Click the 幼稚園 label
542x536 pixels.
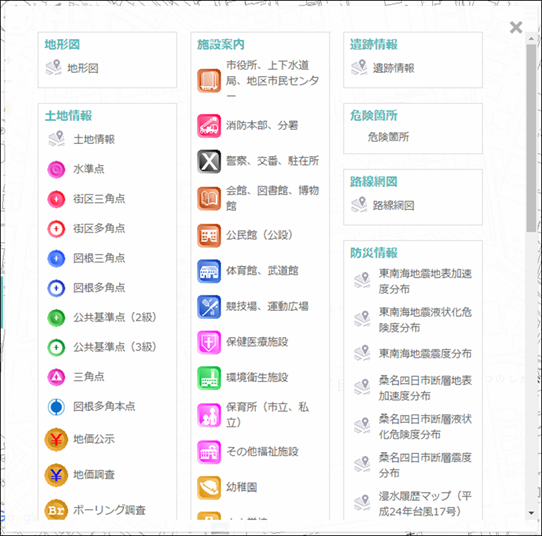[242, 487]
